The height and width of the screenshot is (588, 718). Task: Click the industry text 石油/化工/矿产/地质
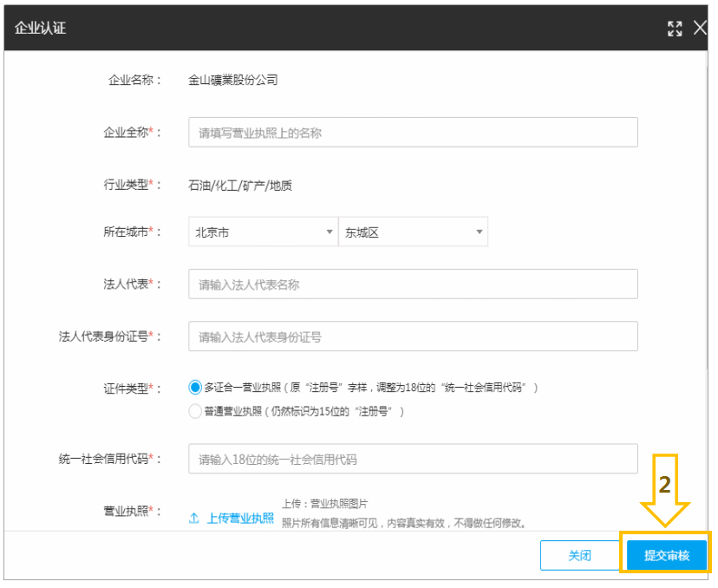[240, 186]
